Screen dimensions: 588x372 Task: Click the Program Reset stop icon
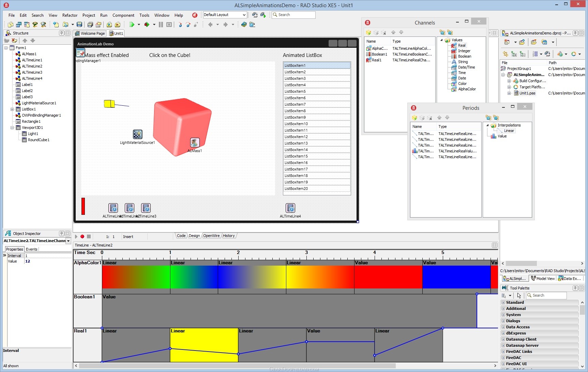169,25
